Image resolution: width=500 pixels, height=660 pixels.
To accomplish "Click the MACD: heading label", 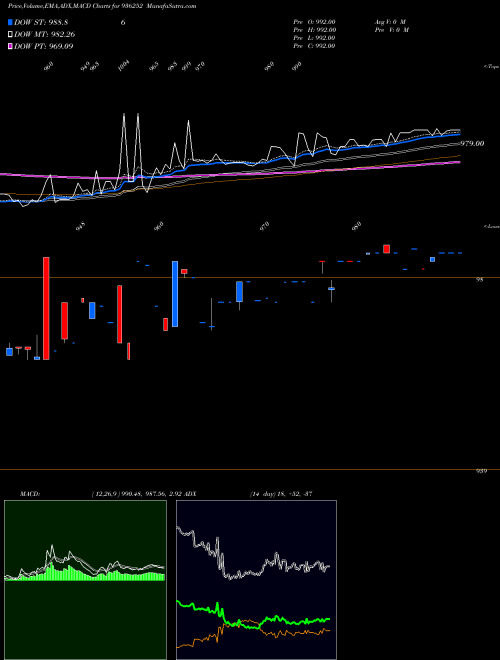I will click(30, 494).
